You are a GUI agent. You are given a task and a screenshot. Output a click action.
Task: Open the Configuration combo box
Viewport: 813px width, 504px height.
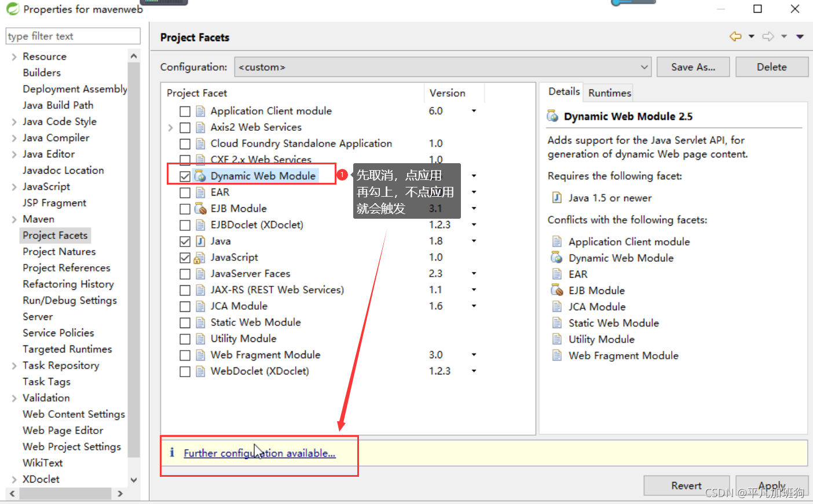point(443,67)
